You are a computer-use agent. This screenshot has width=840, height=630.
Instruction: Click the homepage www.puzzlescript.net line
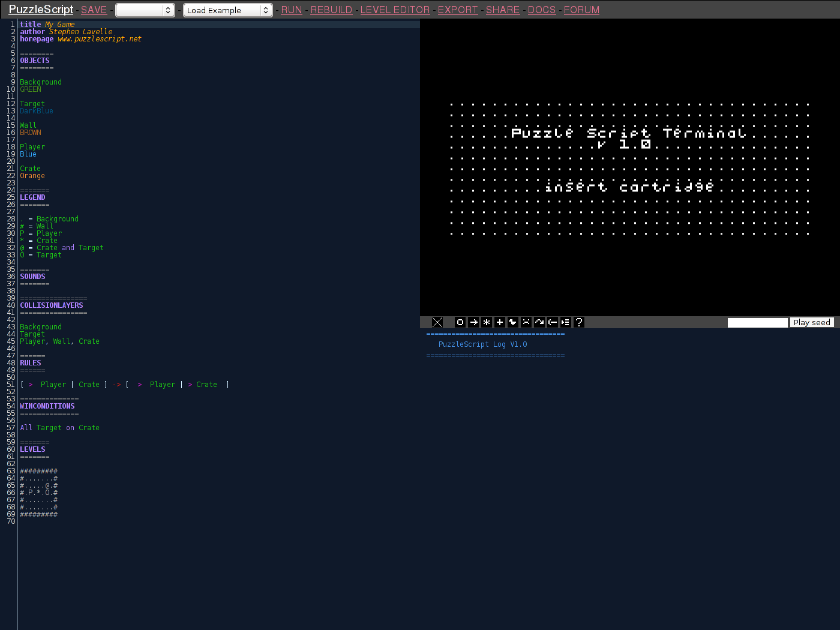(80, 39)
